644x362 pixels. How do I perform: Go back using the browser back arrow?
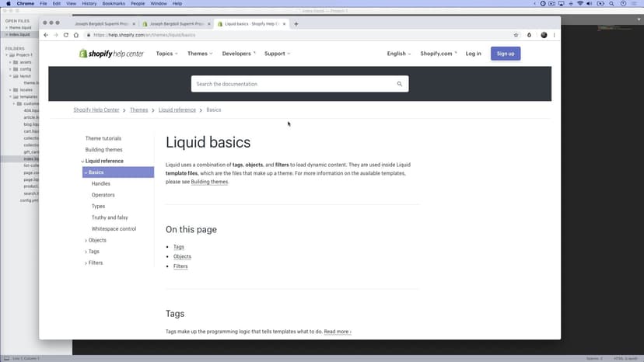pyautogui.click(x=46, y=35)
